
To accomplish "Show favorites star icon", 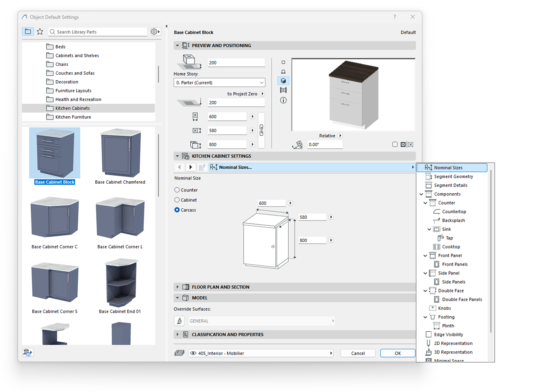I will coord(40,32).
